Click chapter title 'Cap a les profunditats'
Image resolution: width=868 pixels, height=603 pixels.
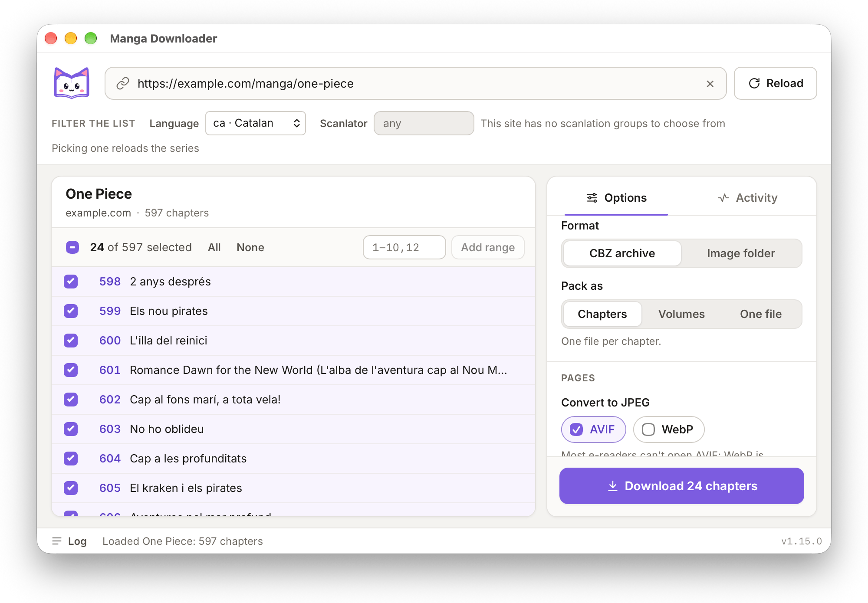tap(188, 459)
